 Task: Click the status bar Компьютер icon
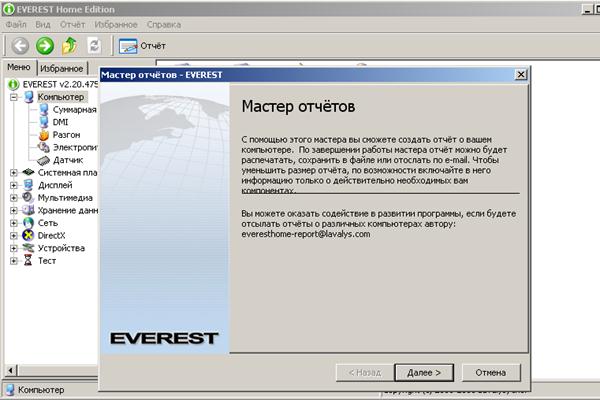click(10, 390)
